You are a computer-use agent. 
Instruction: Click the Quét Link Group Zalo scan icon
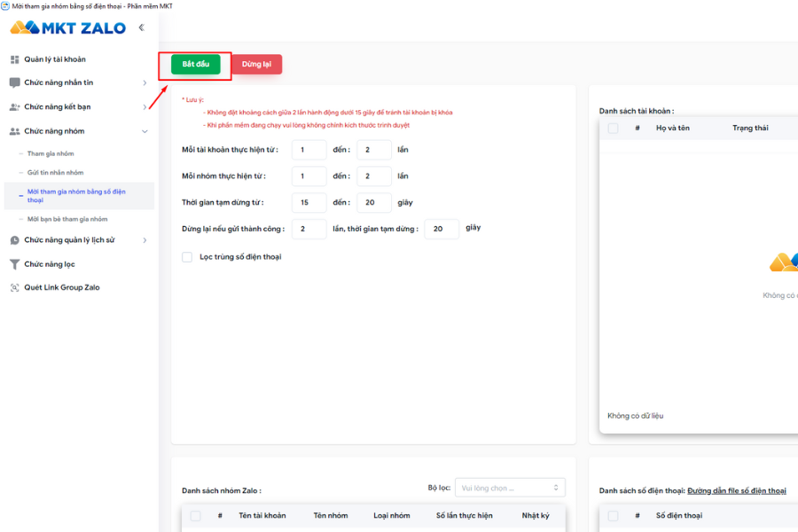point(15,287)
